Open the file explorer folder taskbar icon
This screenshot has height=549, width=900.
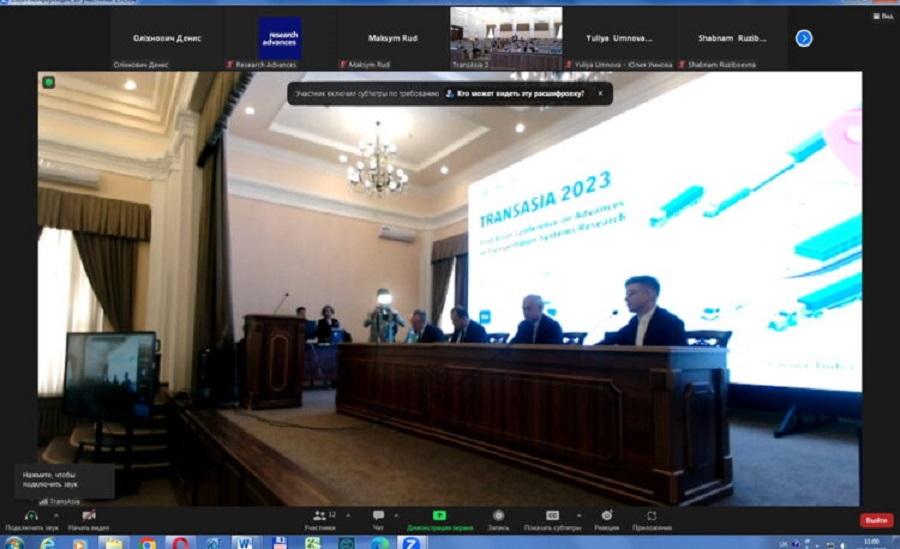click(x=114, y=543)
